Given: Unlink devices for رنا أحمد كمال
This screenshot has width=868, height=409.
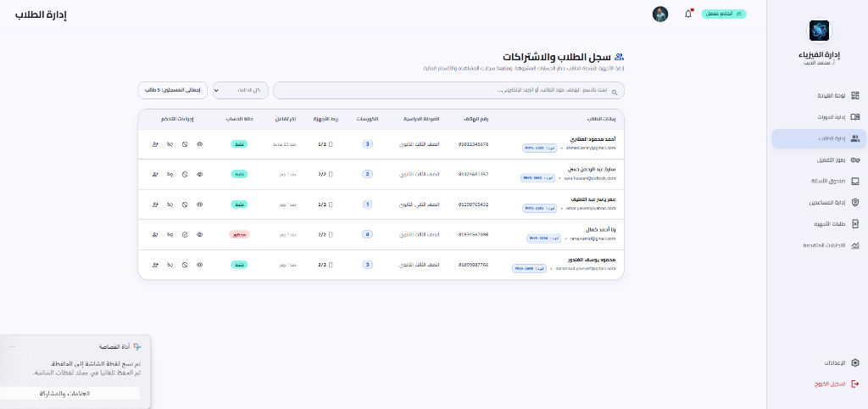Looking at the screenshot, I should click(170, 234).
